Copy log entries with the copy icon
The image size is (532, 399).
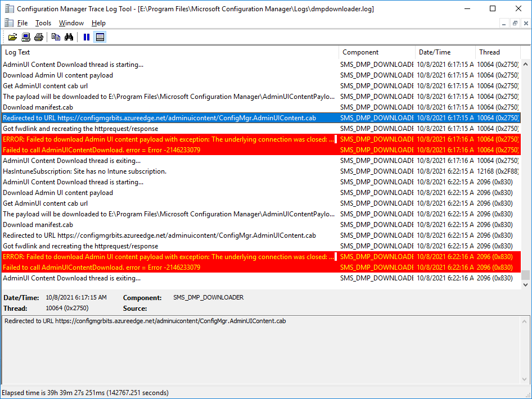tap(55, 37)
